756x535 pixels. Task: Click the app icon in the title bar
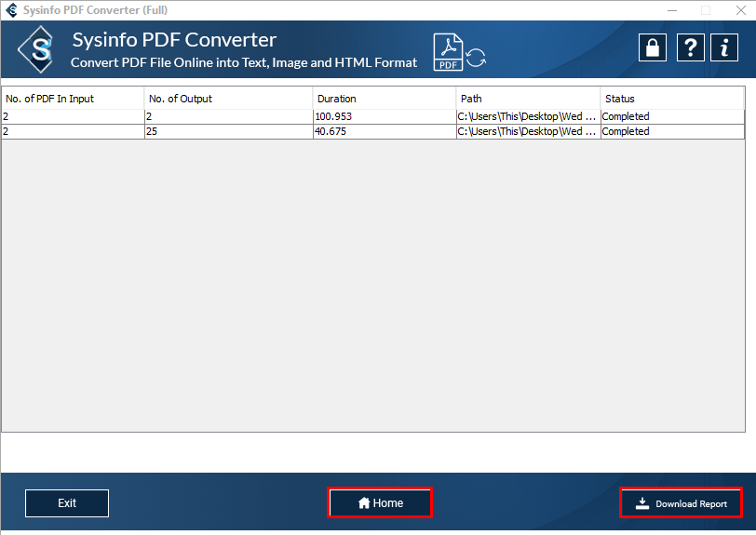click(x=11, y=10)
